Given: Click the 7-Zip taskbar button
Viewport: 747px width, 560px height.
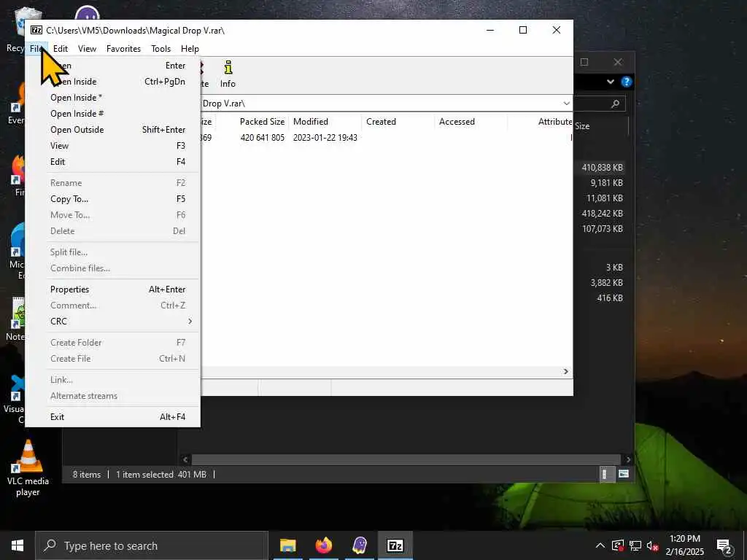Looking at the screenshot, I should (395, 545).
